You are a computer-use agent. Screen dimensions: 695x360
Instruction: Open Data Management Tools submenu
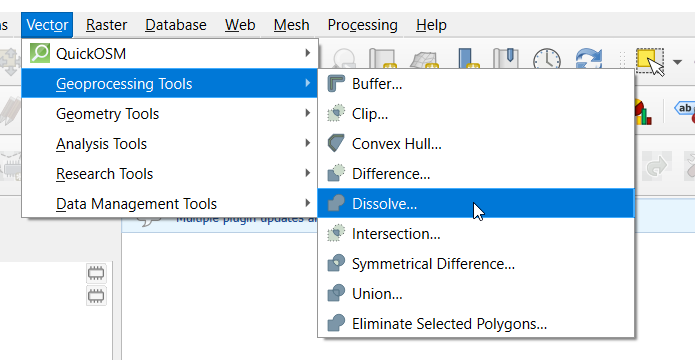[x=170, y=203]
